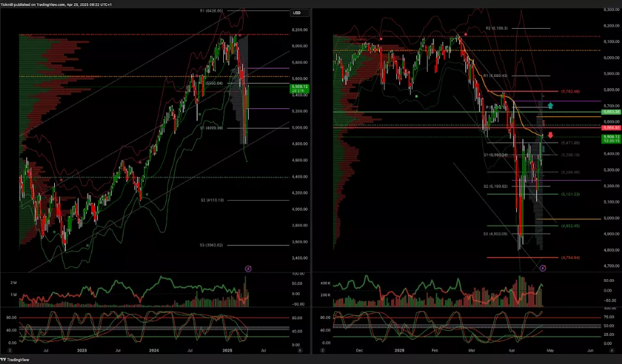Click the red 5,564.93 price label

[x=611, y=128]
